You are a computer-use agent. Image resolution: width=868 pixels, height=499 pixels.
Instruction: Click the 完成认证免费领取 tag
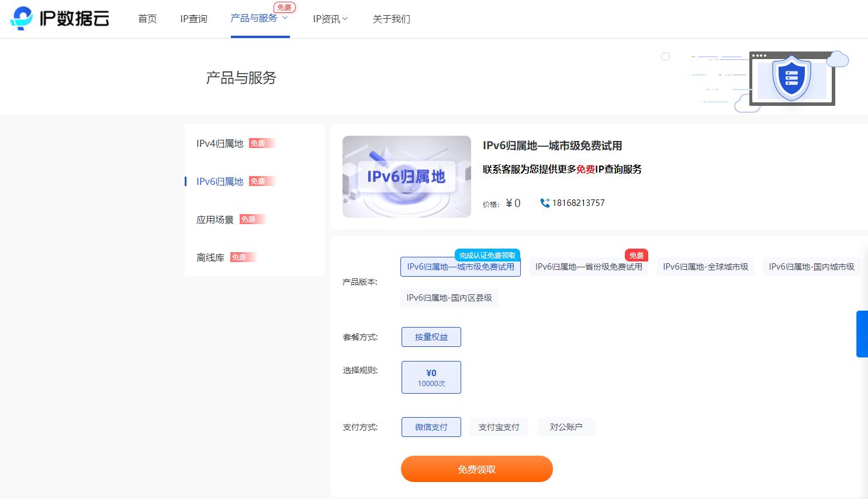(487, 255)
